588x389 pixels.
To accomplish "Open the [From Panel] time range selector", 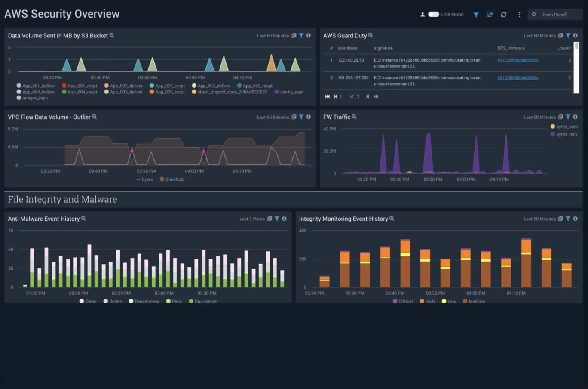I will (555, 15).
